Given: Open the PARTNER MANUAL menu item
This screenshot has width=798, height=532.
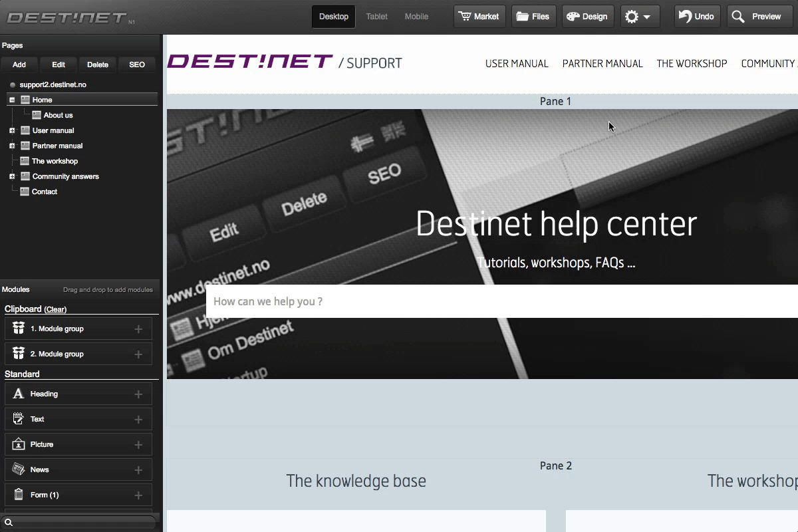Looking at the screenshot, I should [x=602, y=64].
